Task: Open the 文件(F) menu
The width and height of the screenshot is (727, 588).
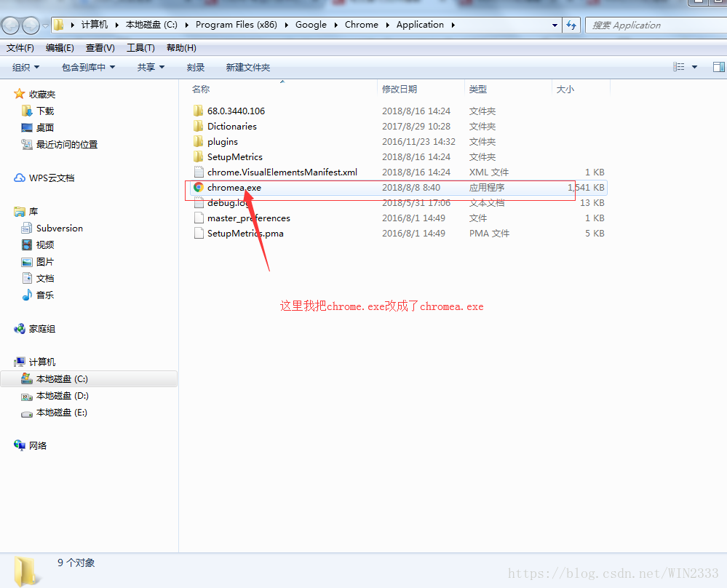Action: [20, 48]
